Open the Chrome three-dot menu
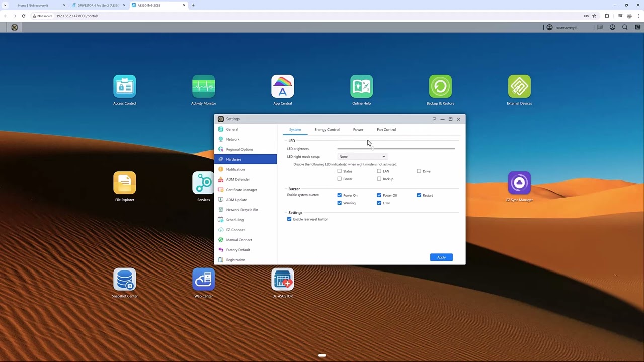 click(639, 16)
